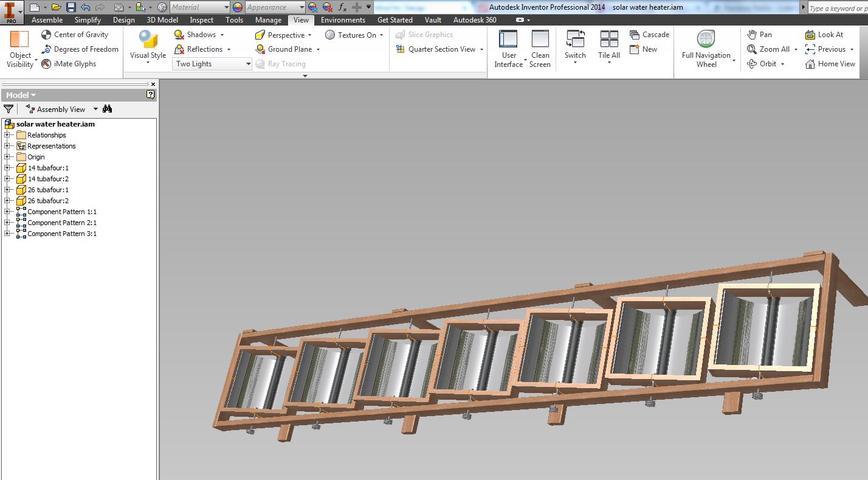The height and width of the screenshot is (480, 868).
Task: Click the fx parameters icon
Action: 343,7
